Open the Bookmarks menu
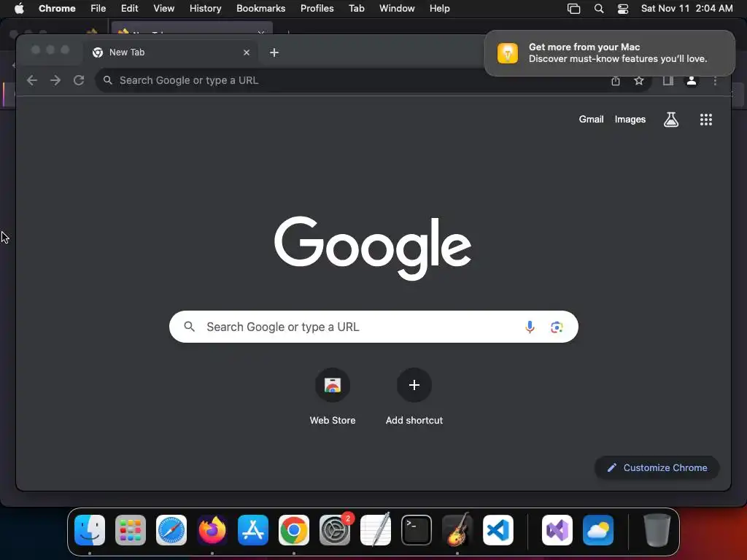 point(260,9)
